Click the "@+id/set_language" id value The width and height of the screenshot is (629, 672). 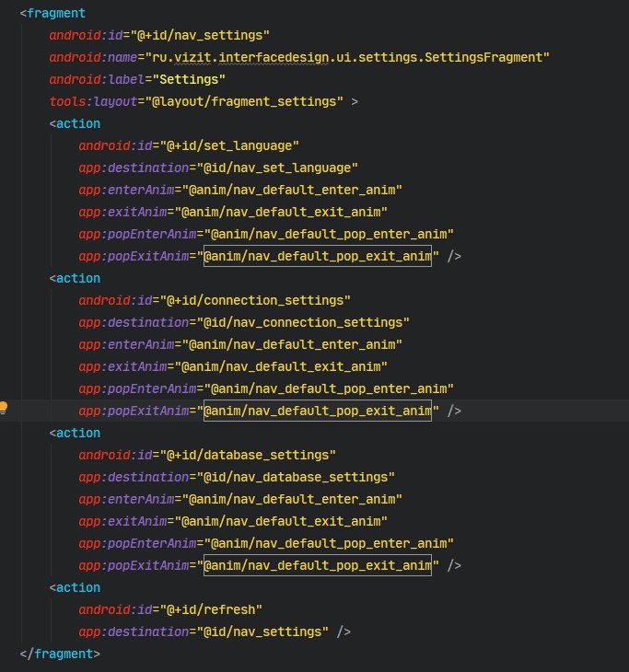click(x=229, y=145)
